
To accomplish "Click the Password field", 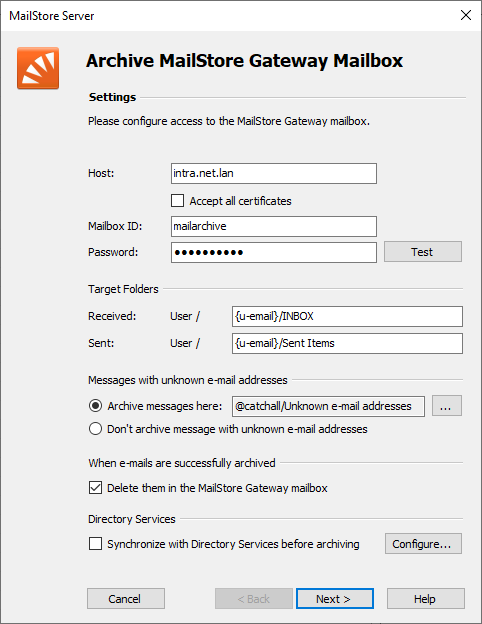I will pyautogui.click(x=274, y=252).
